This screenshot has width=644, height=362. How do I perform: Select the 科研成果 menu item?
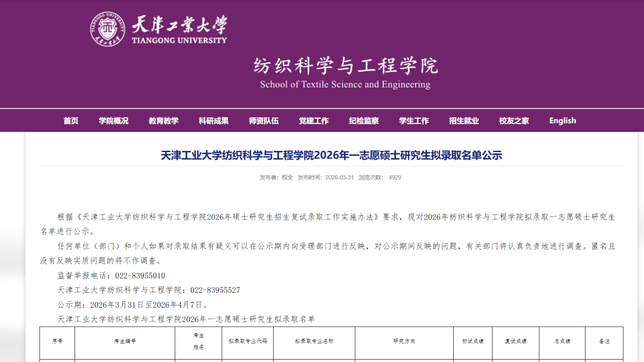pos(213,120)
